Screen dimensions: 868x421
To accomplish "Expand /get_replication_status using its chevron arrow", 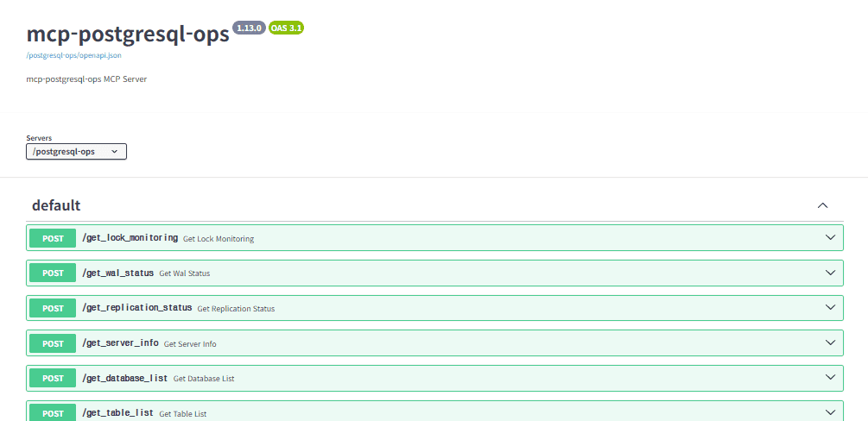I will [830, 308].
